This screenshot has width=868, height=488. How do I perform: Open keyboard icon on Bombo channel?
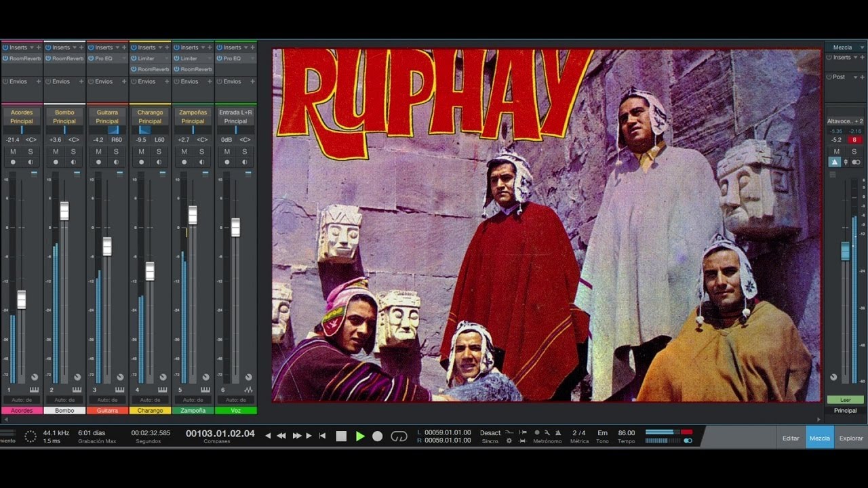click(x=77, y=390)
